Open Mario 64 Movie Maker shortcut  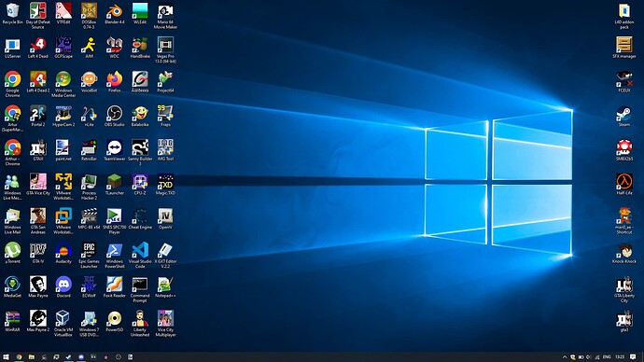(165, 16)
